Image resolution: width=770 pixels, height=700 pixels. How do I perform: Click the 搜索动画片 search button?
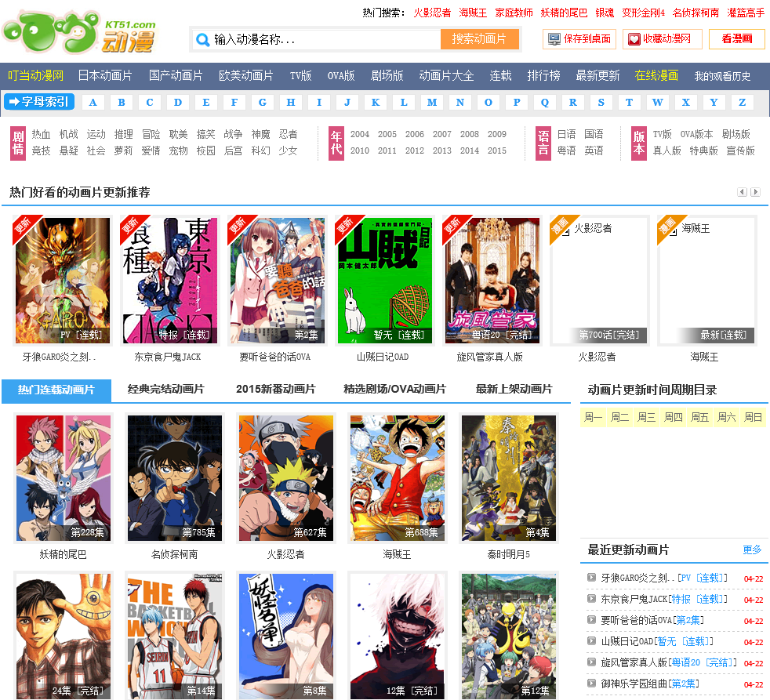click(479, 39)
